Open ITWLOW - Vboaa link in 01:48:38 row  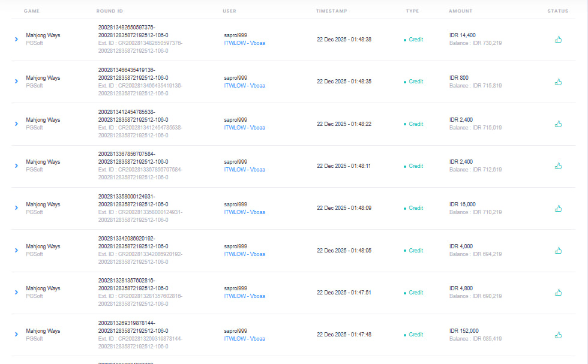coord(245,43)
